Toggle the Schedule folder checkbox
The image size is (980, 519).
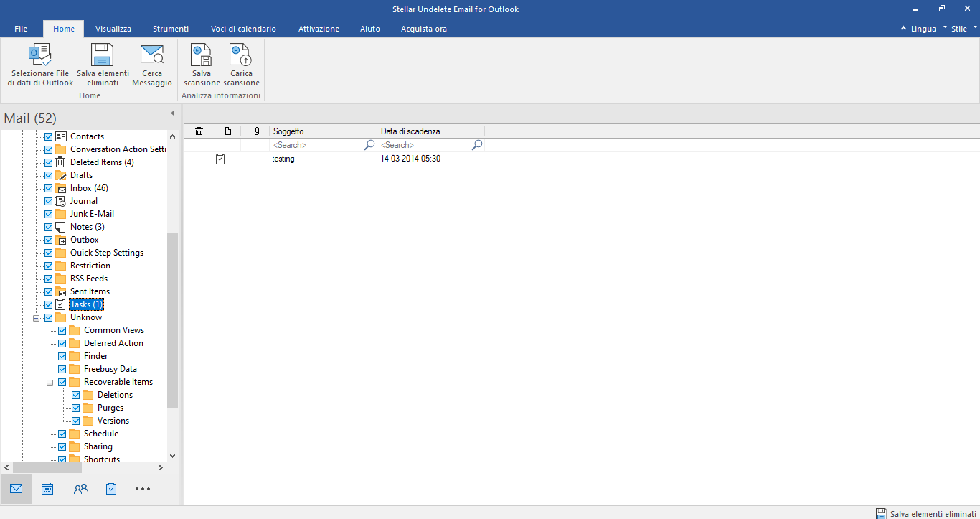pos(62,434)
